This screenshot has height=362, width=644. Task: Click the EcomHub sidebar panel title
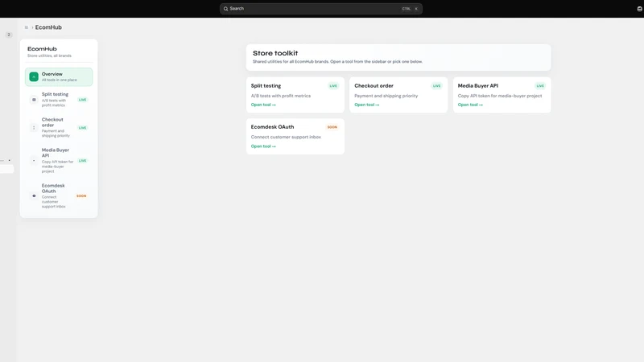(x=43, y=49)
